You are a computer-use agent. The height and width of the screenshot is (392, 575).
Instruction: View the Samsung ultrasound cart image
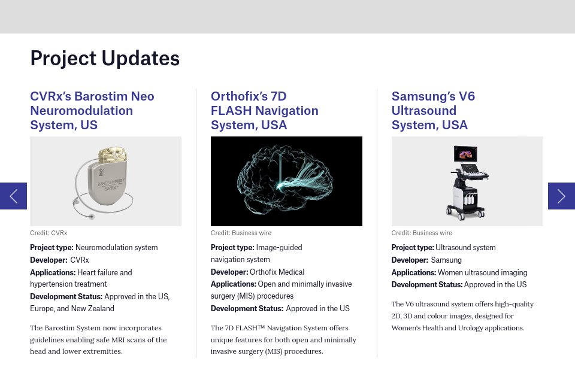[x=467, y=181]
